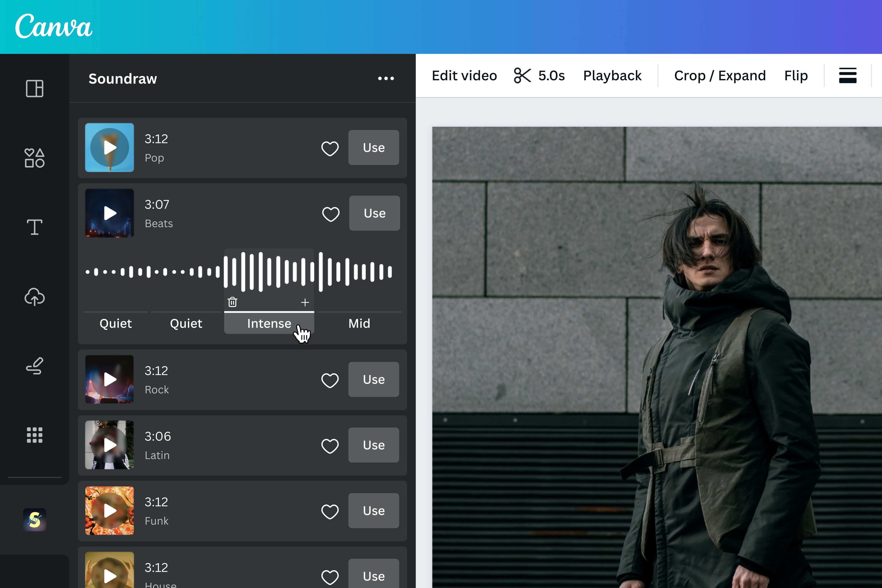Open the Edit video menu
The height and width of the screenshot is (588, 882).
pos(464,75)
